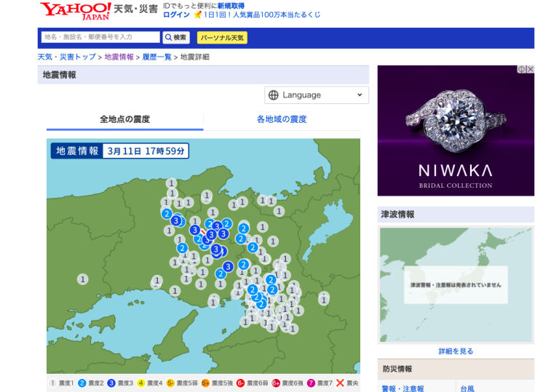Switch to the 全地点の震度 tab
Viewport: 559px width, 392px height.
click(x=124, y=119)
